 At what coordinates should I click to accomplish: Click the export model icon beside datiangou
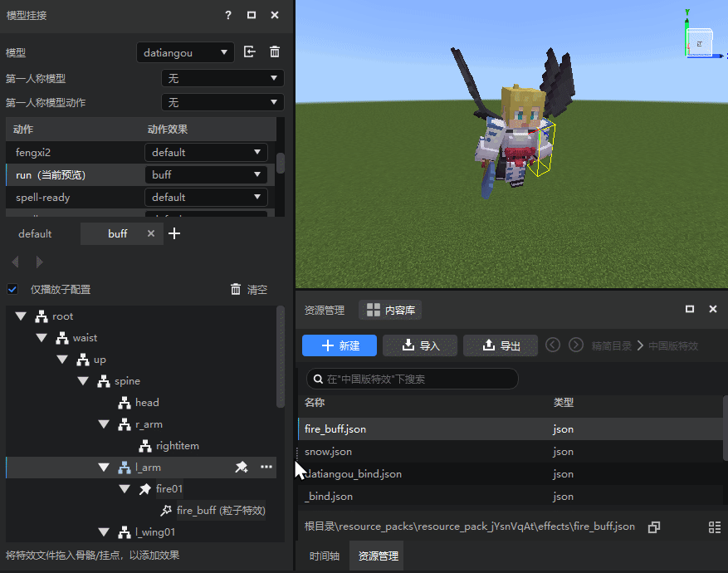pyautogui.click(x=250, y=51)
